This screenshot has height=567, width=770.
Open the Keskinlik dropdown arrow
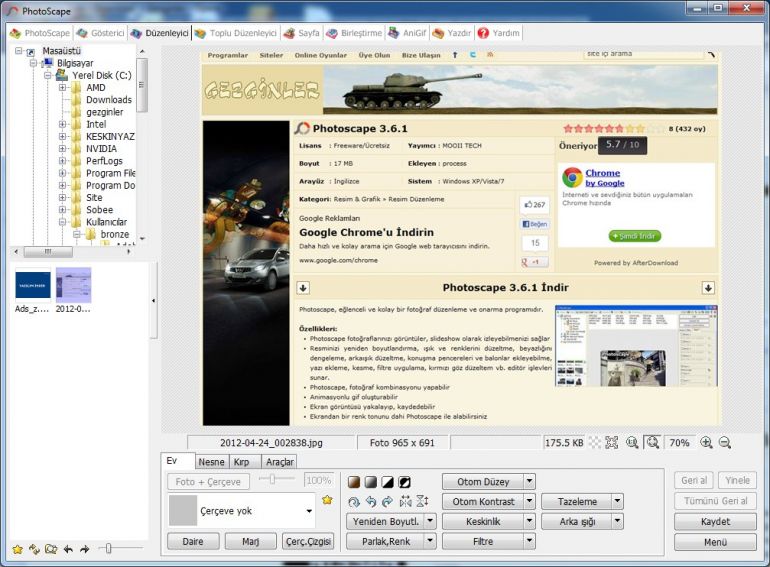click(529, 521)
